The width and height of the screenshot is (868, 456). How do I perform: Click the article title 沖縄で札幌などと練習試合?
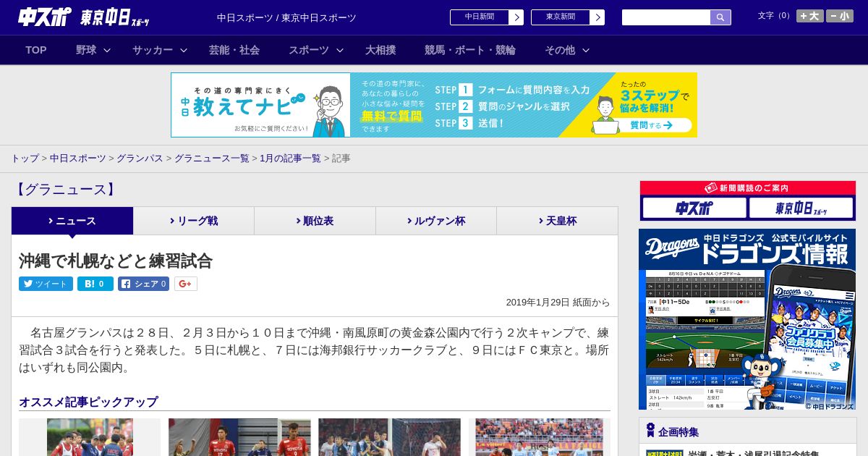click(x=116, y=261)
